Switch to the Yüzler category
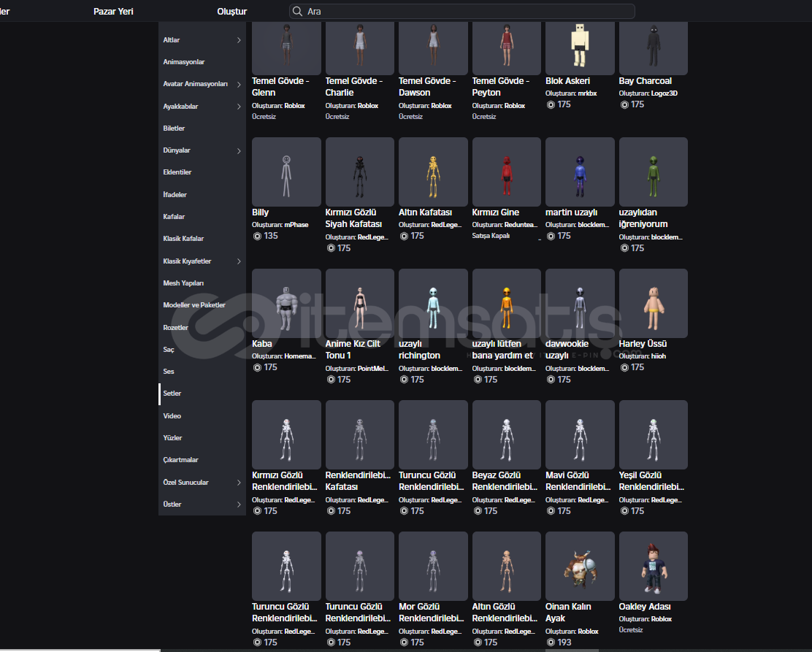812x652 pixels. (172, 438)
